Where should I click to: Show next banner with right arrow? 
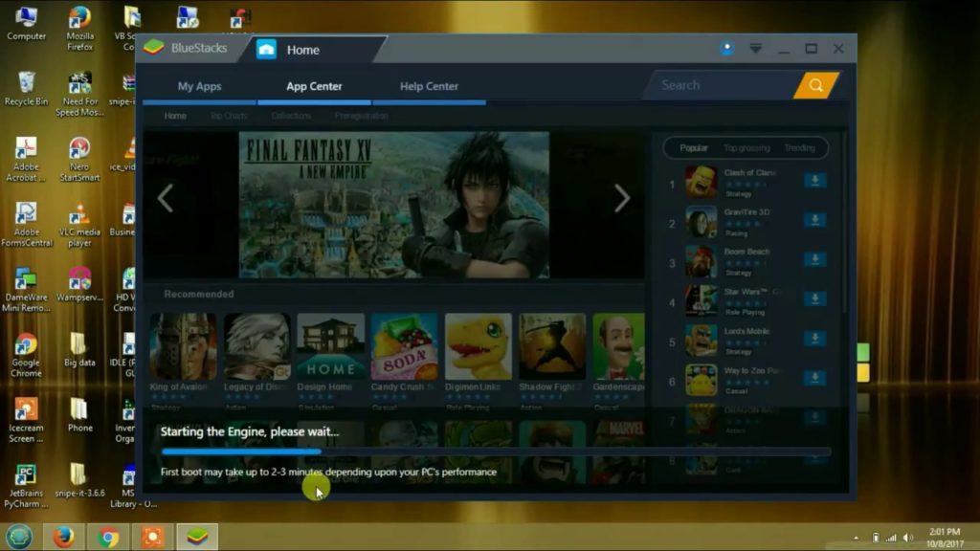click(x=621, y=199)
